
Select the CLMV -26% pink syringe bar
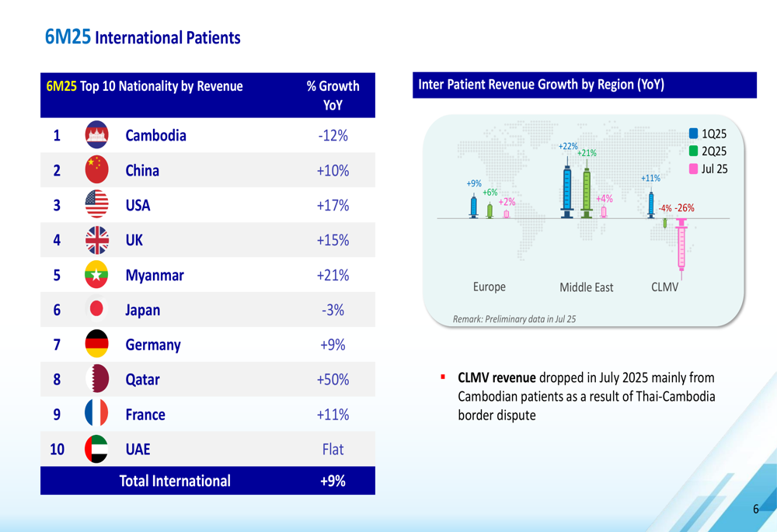click(682, 249)
